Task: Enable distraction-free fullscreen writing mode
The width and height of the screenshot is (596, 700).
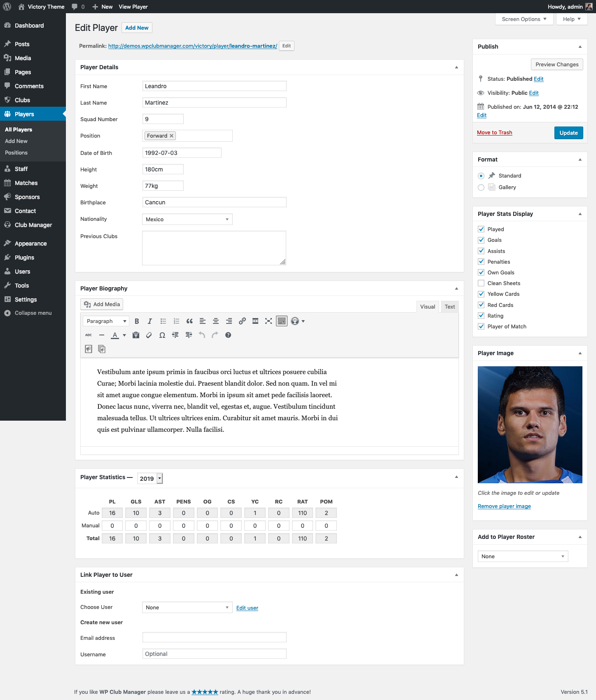Action: point(269,321)
